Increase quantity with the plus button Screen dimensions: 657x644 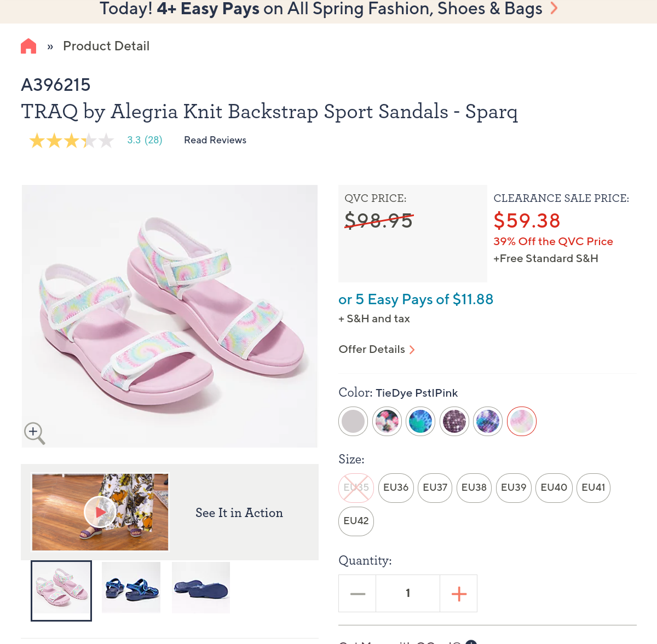pos(459,594)
